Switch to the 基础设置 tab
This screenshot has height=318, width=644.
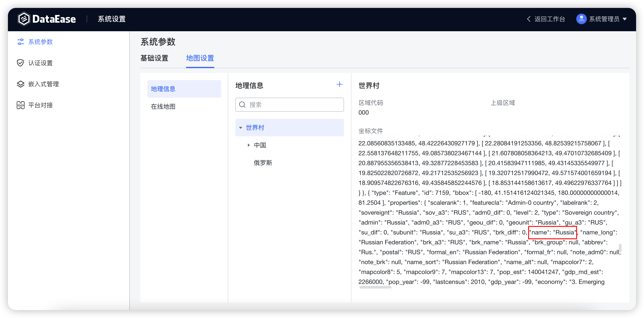pyautogui.click(x=154, y=58)
